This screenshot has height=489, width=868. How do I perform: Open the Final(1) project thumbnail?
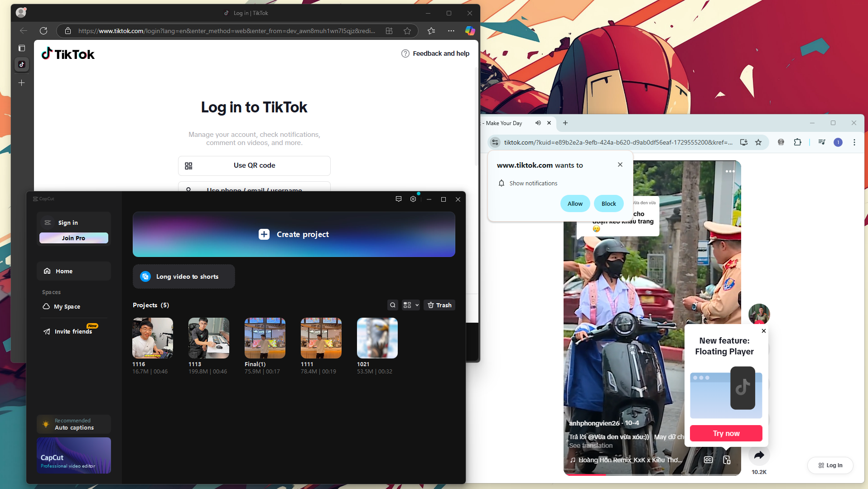[x=265, y=338]
